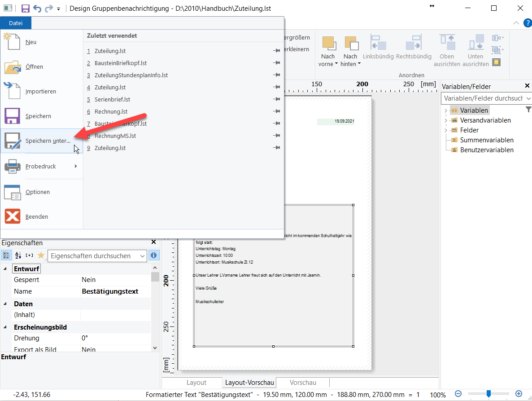Pin RechnungMS.lst in the recent list
The width and height of the screenshot is (532, 401).
[x=276, y=136]
